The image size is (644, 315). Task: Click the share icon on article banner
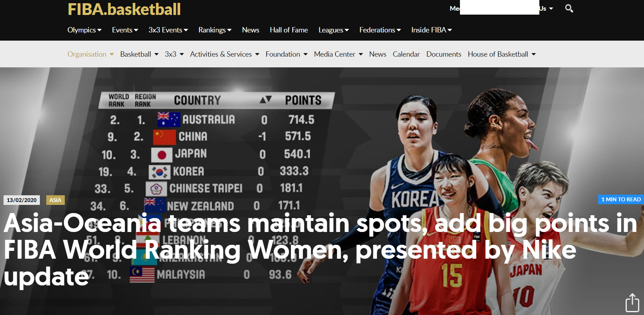click(x=632, y=303)
